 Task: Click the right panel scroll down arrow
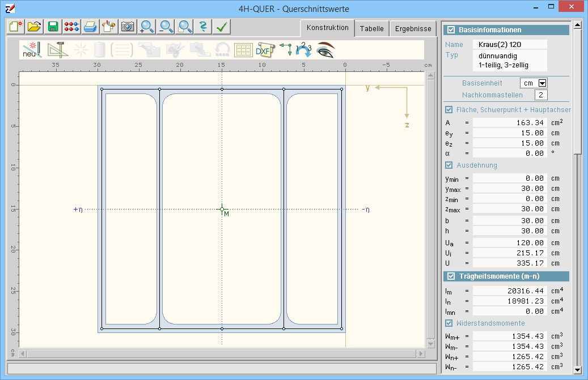click(x=577, y=370)
